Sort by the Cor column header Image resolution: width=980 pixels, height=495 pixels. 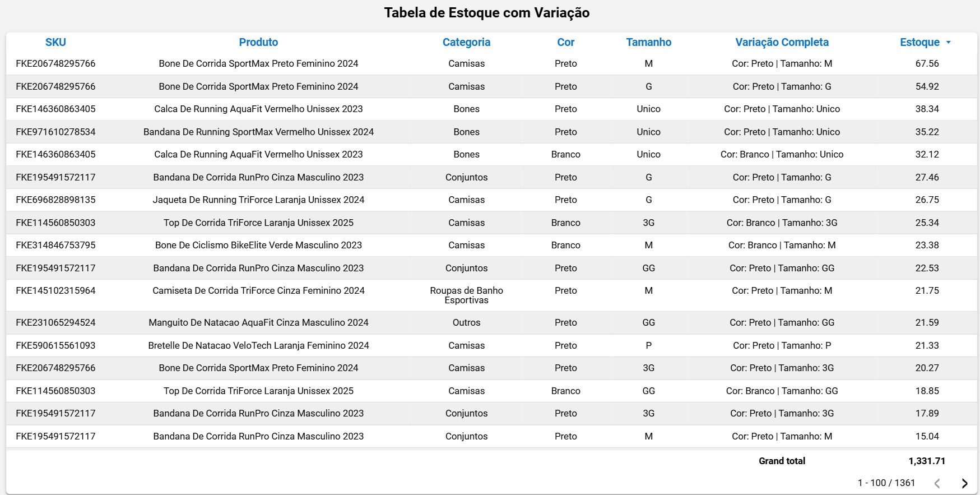(565, 42)
